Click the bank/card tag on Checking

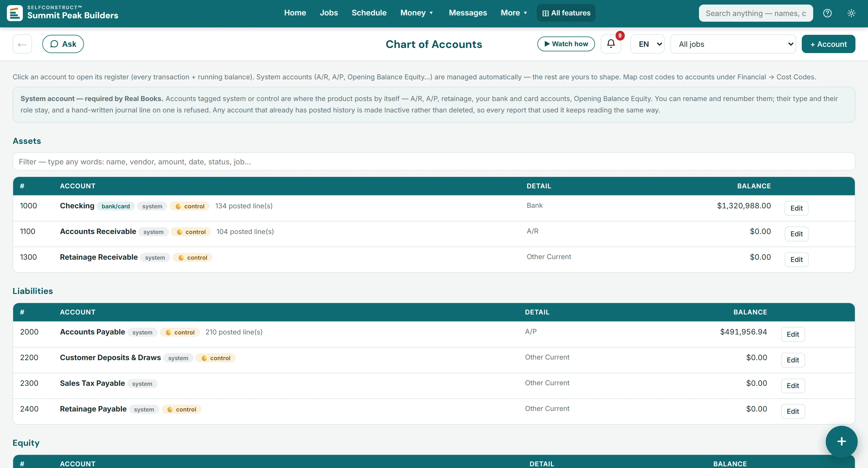click(x=116, y=206)
